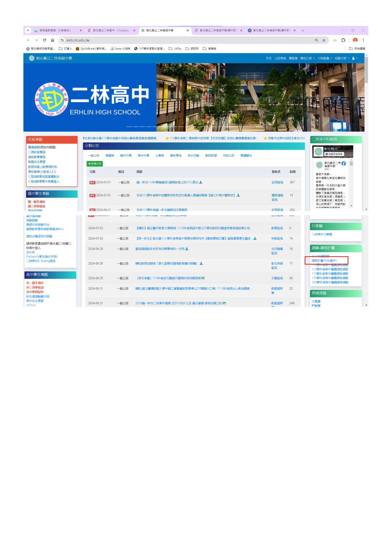The width and height of the screenshot is (392, 555).
Task: Open the Utility bookmark folder
Action: [x=175, y=49]
